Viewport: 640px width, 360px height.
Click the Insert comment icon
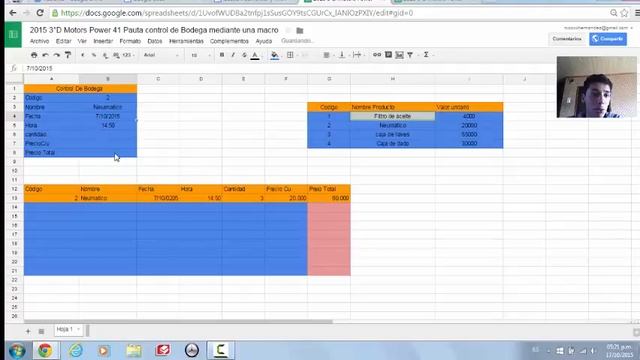388,55
